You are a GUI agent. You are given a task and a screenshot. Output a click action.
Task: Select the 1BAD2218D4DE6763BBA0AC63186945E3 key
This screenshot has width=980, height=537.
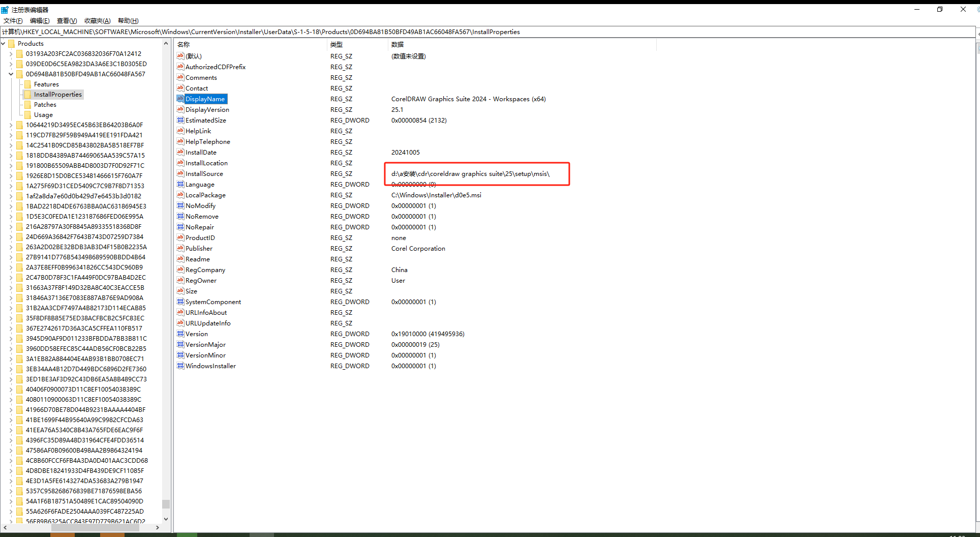[86, 206]
